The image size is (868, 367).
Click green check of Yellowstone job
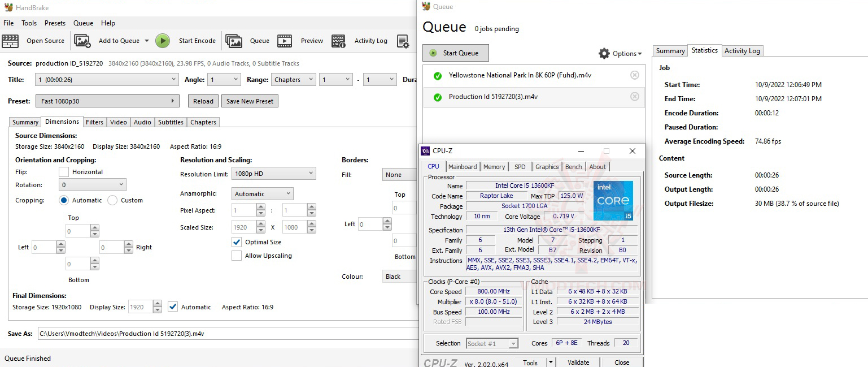point(437,76)
